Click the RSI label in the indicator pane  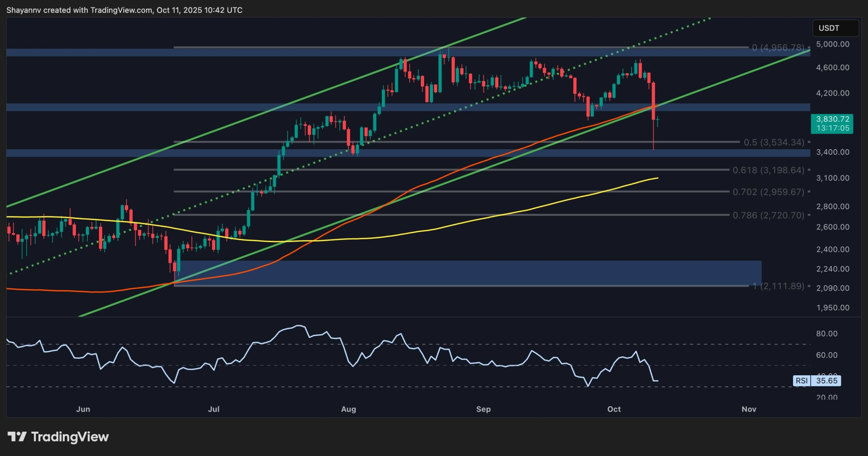tap(803, 381)
